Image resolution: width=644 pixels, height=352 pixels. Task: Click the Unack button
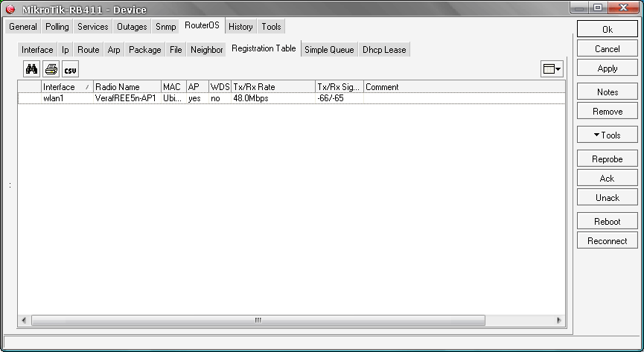[607, 197]
